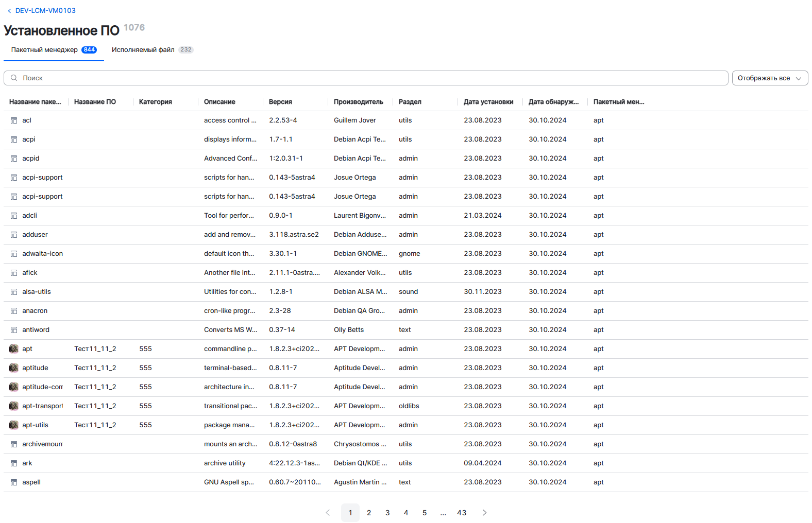Click the package icon beside alsa-utils
Image resolution: width=812 pixels, height=523 pixels.
[14, 292]
